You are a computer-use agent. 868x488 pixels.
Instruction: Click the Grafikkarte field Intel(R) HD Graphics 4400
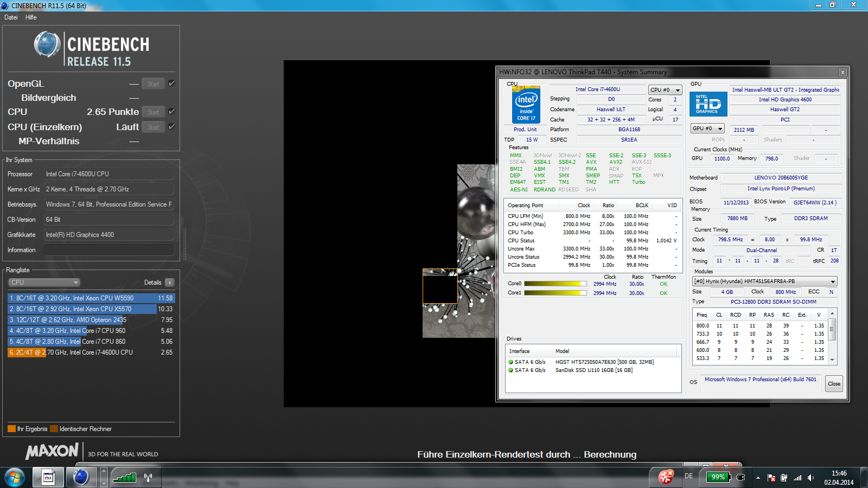coord(108,235)
